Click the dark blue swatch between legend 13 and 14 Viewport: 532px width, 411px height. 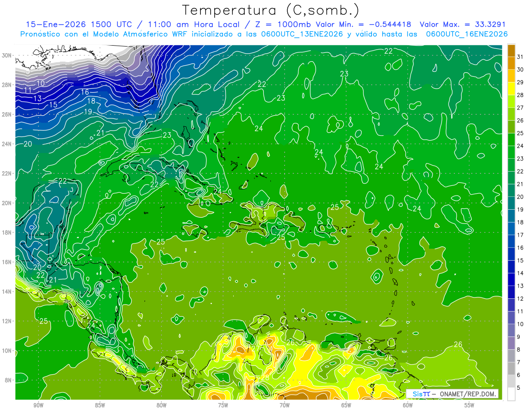[511, 279]
